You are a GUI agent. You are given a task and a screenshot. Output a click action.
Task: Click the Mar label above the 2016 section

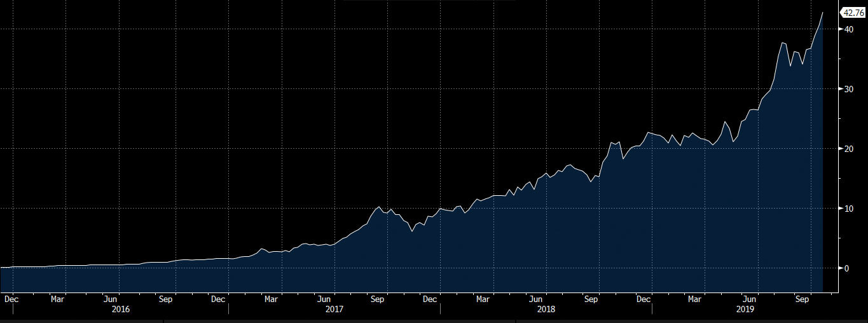(58, 299)
